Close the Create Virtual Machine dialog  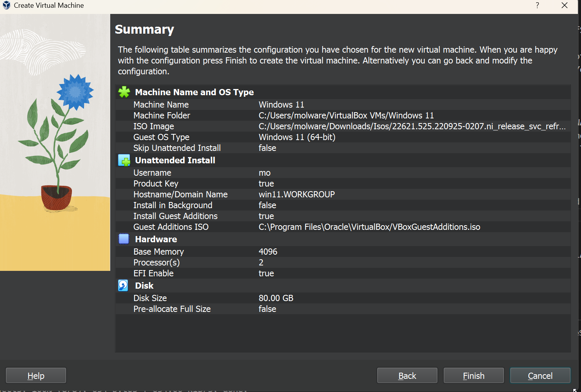[x=564, y=5]
